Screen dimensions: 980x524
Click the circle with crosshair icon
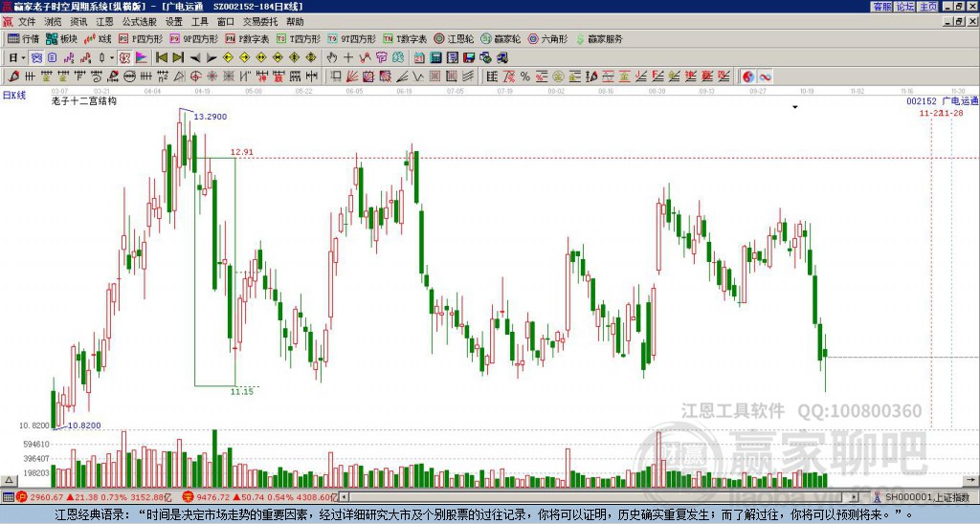(x=195, y=76)
